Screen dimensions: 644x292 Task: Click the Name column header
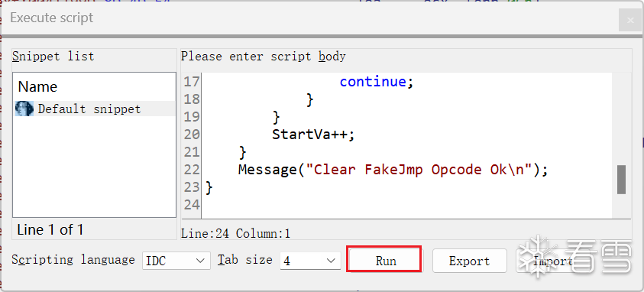(x=37, y=86)
